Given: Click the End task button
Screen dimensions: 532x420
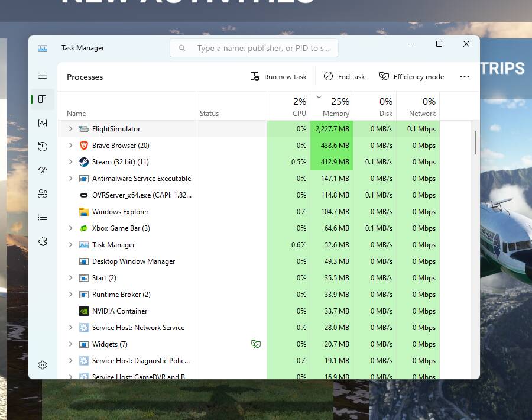Looking at the screenshot, I should click(x=344, y=77).
